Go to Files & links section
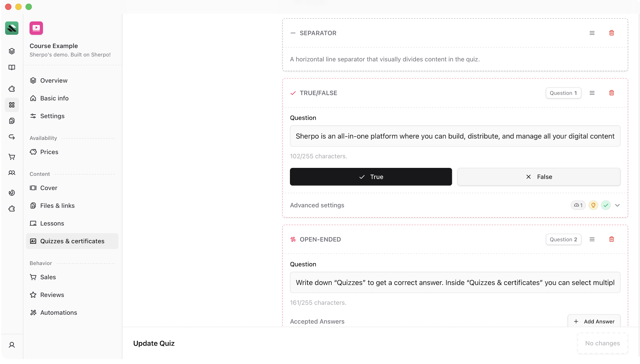640x364 pixels. click(57, 206)
